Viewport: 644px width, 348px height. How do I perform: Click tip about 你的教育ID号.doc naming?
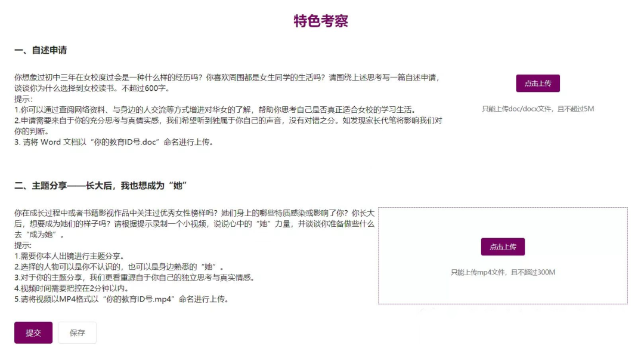114,142
